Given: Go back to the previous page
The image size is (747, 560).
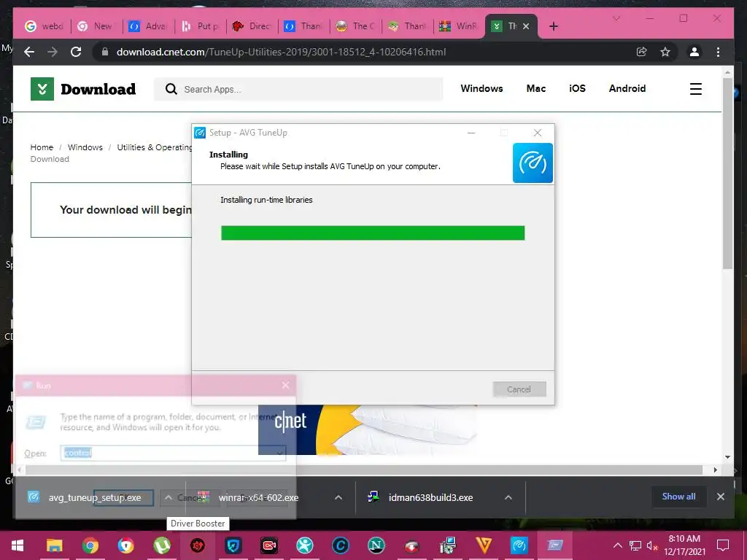Looking at the screenshot, I should tap(29, 52).
